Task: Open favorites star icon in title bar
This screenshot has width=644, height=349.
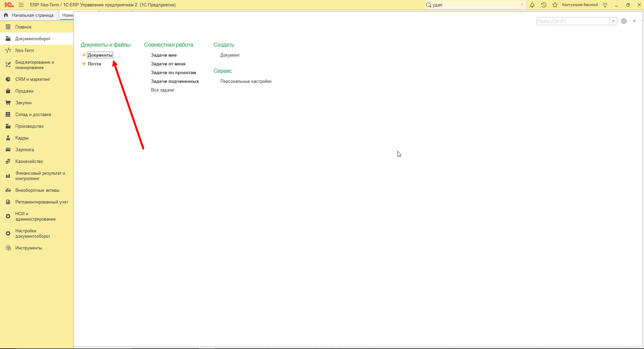Action: coord(555,5)
